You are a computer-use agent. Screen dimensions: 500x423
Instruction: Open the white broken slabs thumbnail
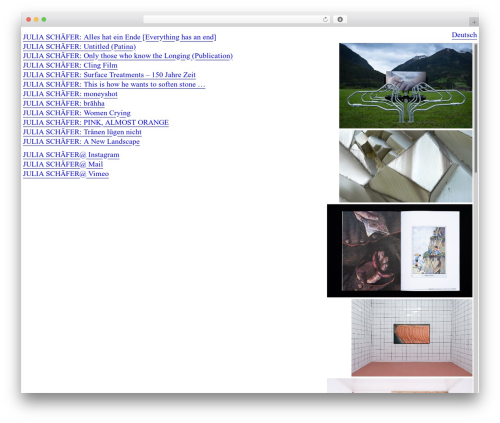point(406,166)
